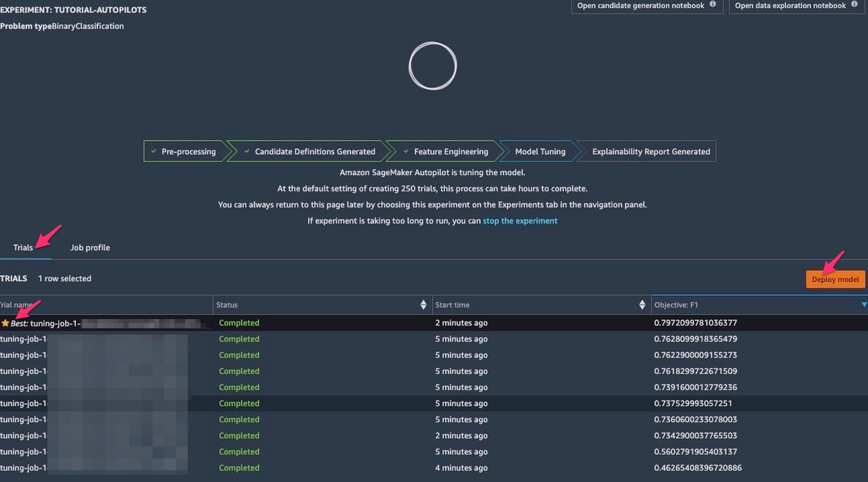Switch to the Job profile tab
The height and width of the screenshot is (482, 868).
pyautogui.click(x=89, y=247)
